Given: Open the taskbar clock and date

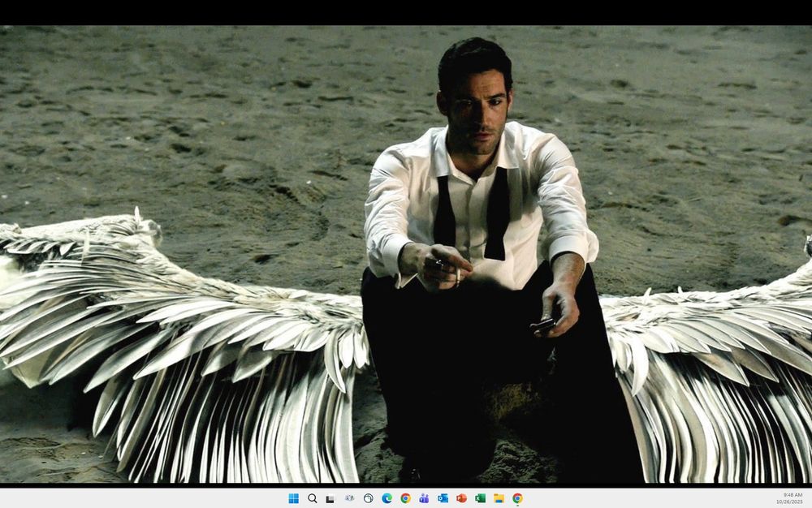Looking at the screenshot, I should pos(789,498).
